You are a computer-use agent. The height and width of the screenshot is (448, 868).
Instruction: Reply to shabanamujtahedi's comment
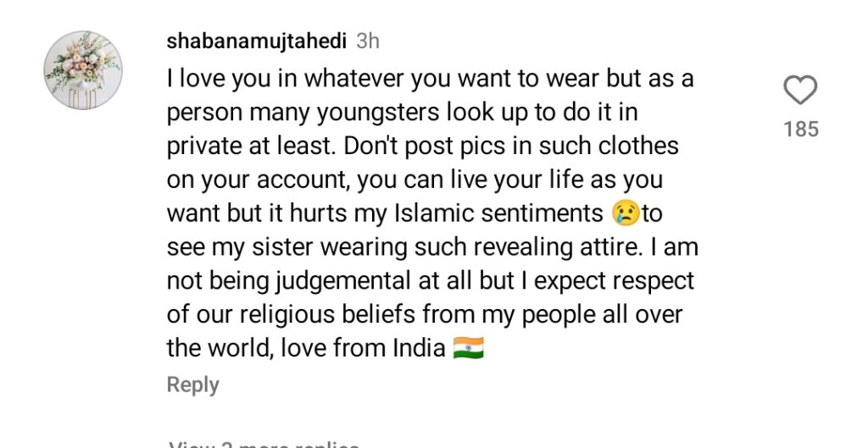pos(193,384)
